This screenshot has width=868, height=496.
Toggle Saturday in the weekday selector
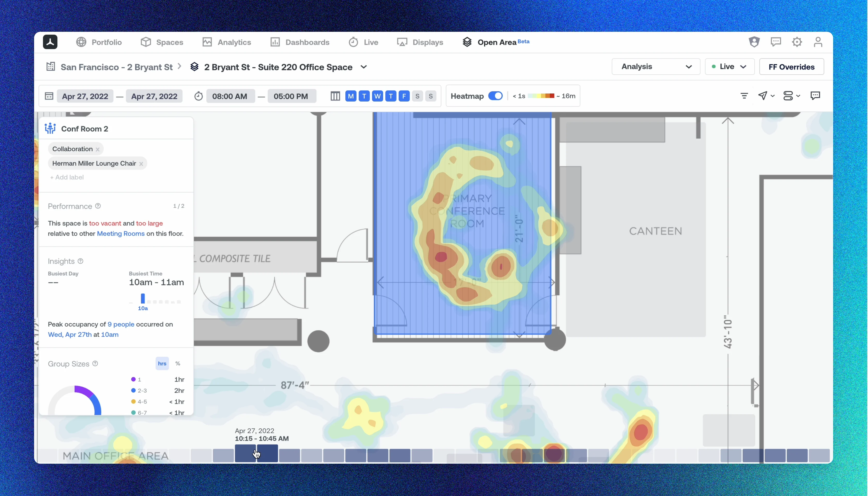(x=417, y=96)
